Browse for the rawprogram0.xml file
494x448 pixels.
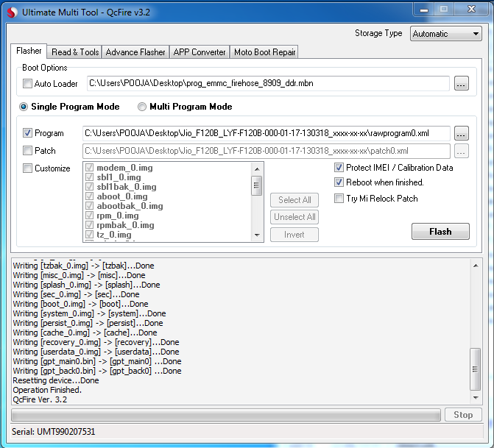461,133
